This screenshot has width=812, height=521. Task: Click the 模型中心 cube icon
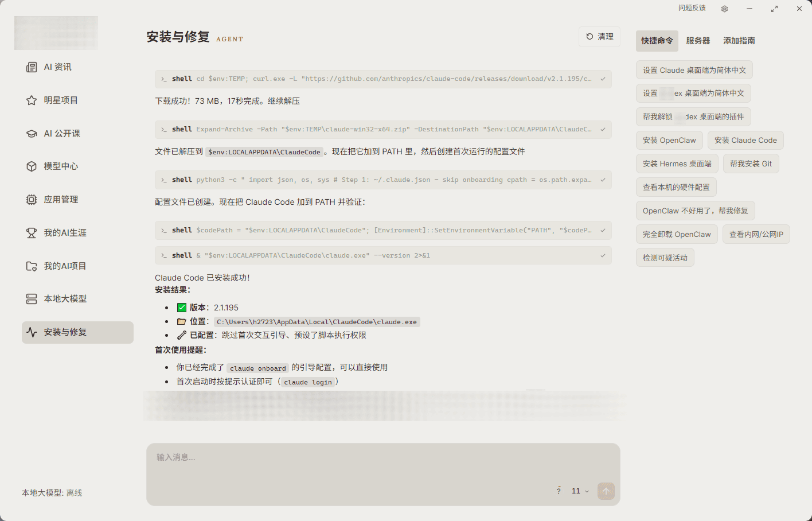[32, 166]
